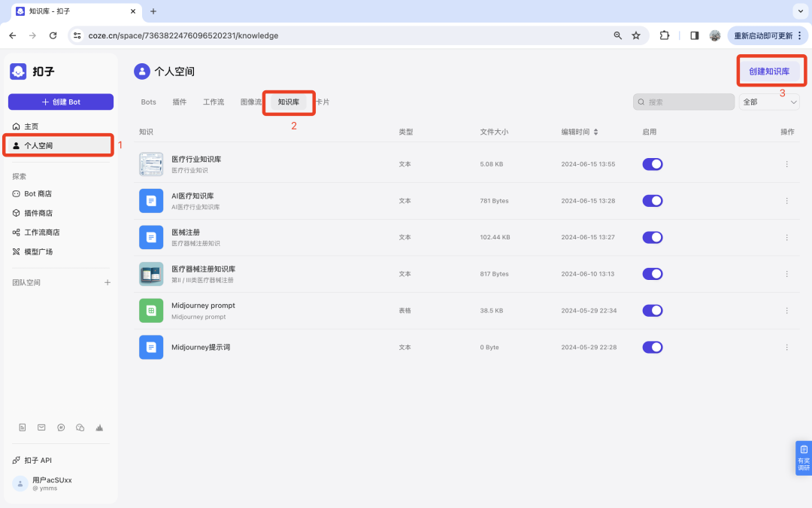This screenshot has height=508, width=812.
Task: Open the 扣子 API link
Action: (x=32, y=461)
